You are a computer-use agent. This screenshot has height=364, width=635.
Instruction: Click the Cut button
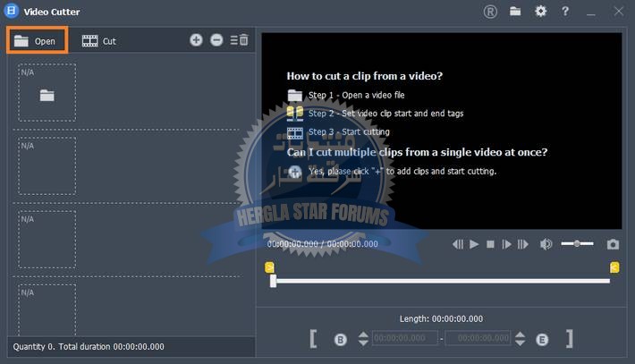pyautogui.click(x=99, y=40)
